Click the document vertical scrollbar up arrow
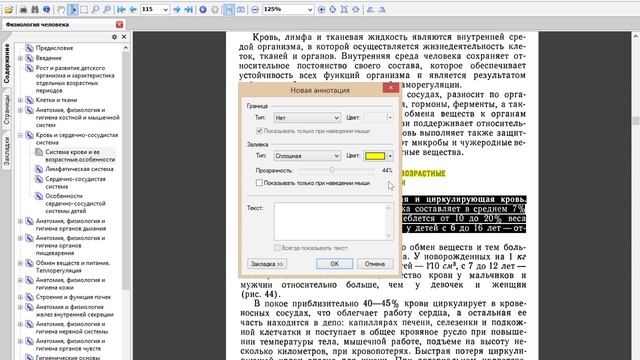Screen dimensions: 640x360 tap(636, 36)
